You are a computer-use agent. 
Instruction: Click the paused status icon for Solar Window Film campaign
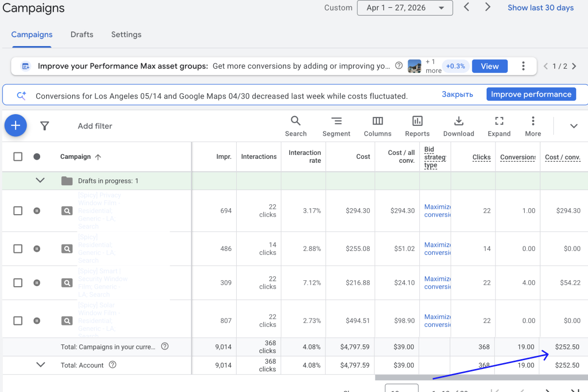coord(37,320)
